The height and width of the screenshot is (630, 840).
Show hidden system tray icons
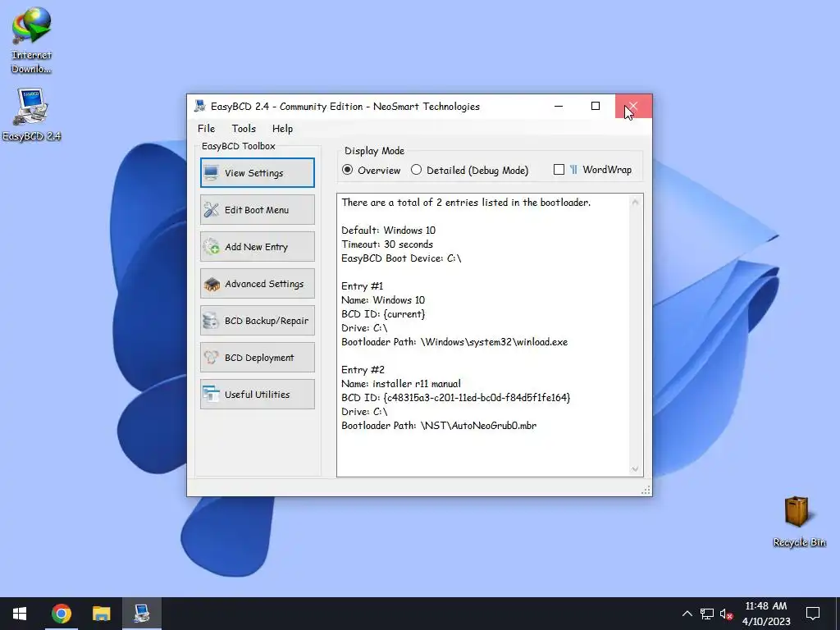(687, 614)
